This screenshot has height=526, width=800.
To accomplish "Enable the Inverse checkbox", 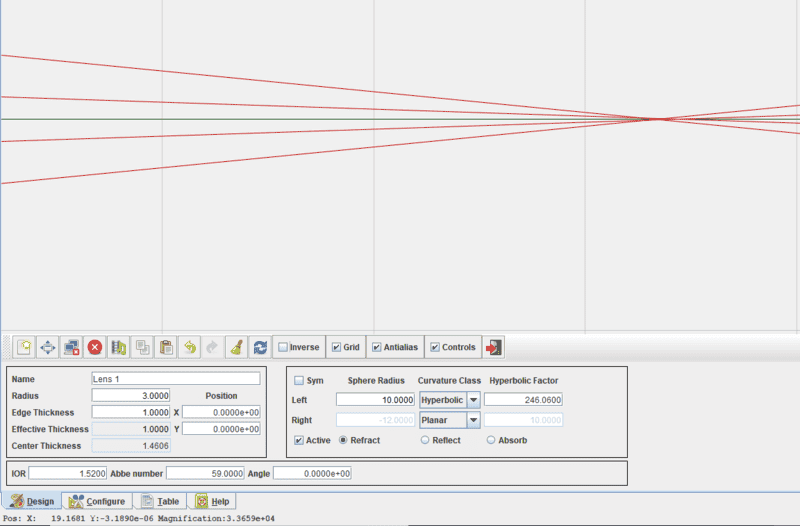I will coord(283,347).
